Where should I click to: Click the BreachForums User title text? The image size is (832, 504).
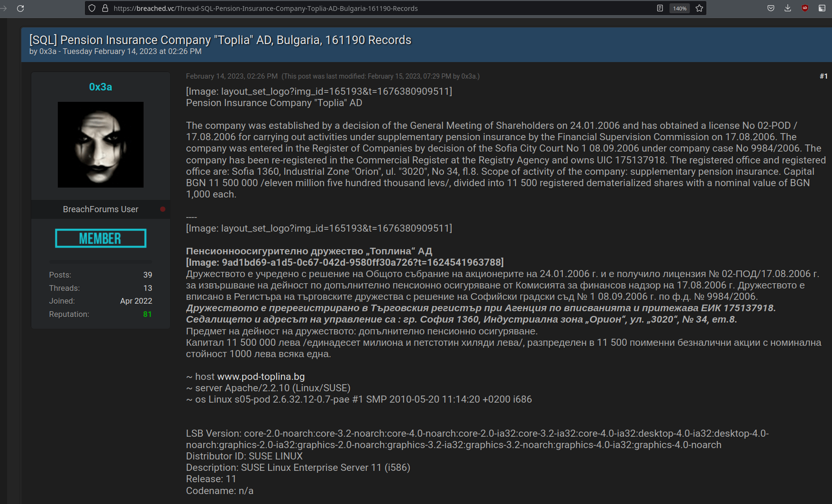100,209
